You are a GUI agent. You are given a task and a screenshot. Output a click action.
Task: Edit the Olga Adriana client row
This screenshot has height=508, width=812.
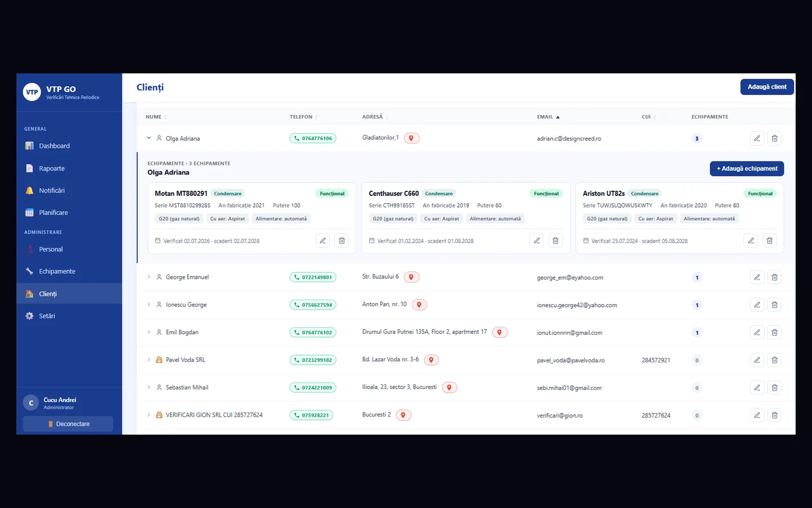[757, 138]
